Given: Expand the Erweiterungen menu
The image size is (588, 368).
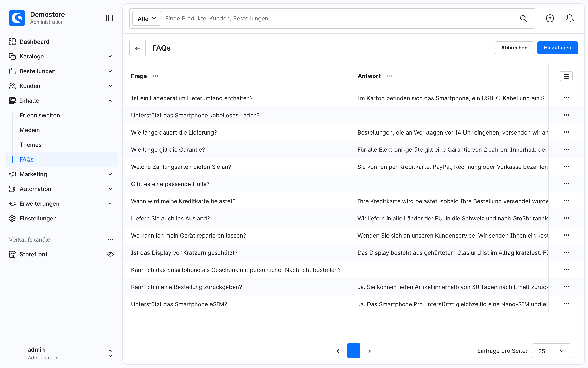Looking at the screenshot, I should coord(110,204).
